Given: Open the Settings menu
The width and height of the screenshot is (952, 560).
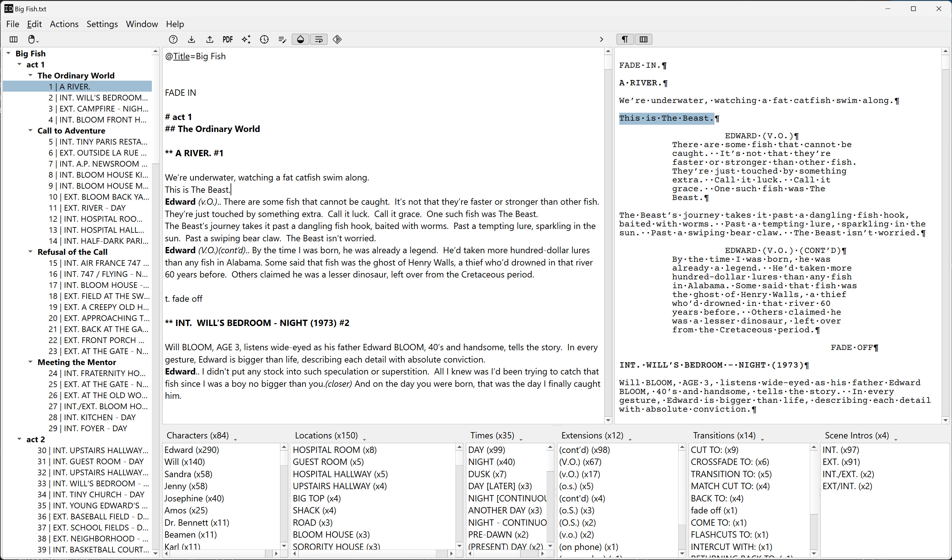Looking at the screenshot, I should point(102,24).
